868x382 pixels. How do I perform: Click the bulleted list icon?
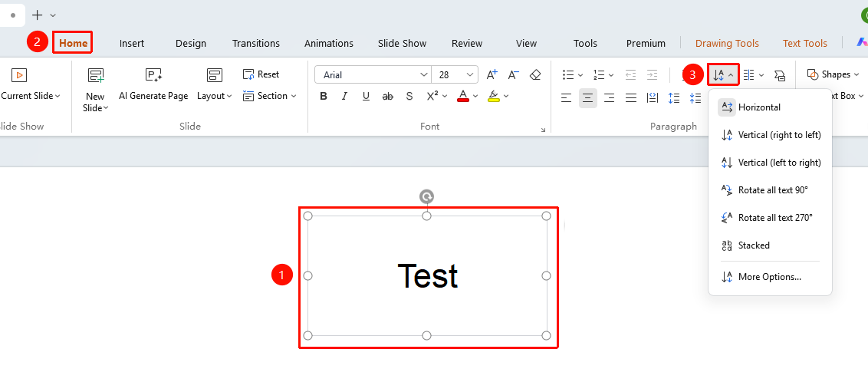[x=568, y=74]
